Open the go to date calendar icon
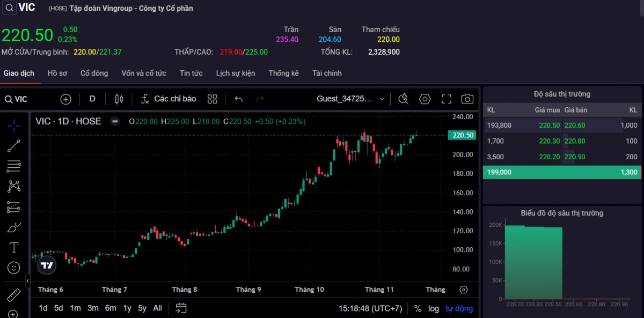This screenshot has width=644, height=318. (181, 308)
